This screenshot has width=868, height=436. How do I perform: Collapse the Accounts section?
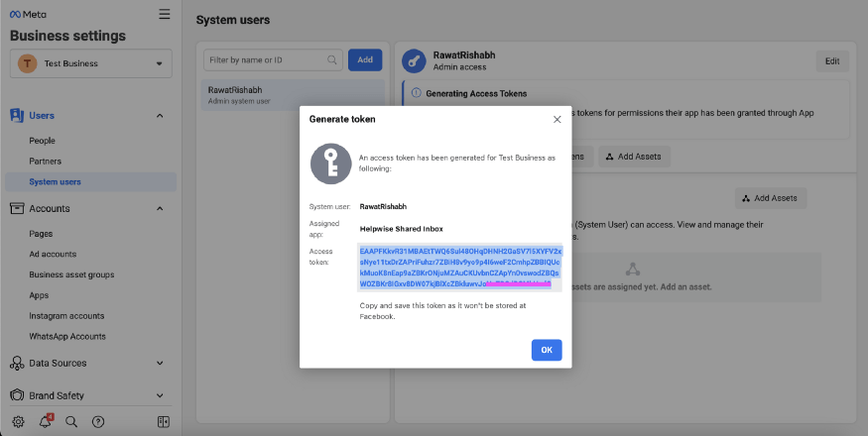(160, 209)
